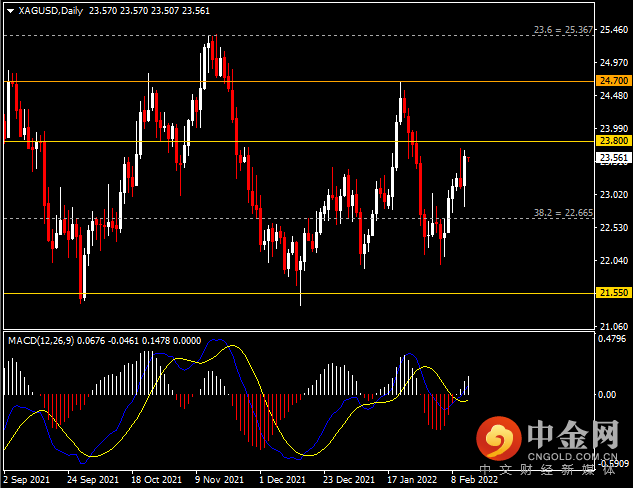Click the 2 Sep 2021 date label
The height and width of the screenshot is (488, 633).
(x=27, y=480)
